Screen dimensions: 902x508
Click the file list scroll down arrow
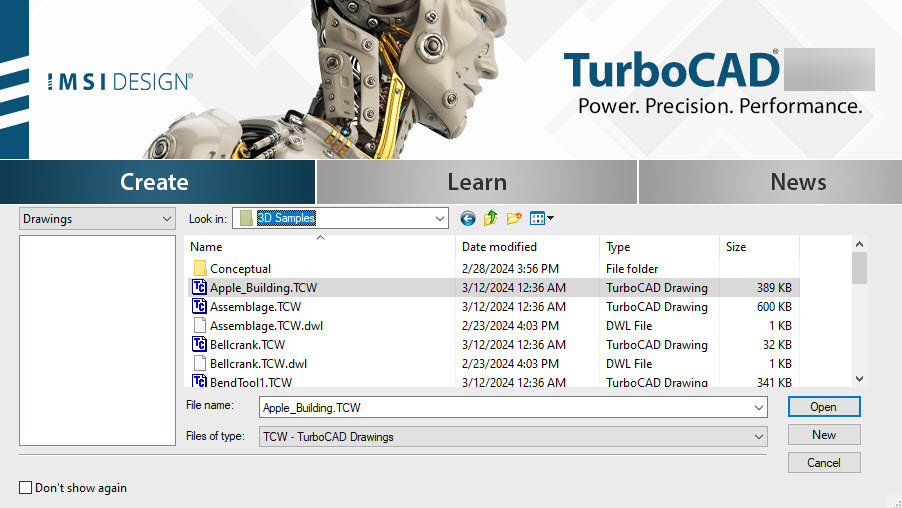[x=859, y=379]
